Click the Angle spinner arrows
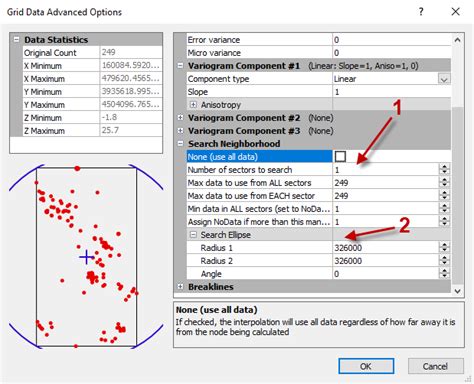The image size is (474, 384). point(444,274)
